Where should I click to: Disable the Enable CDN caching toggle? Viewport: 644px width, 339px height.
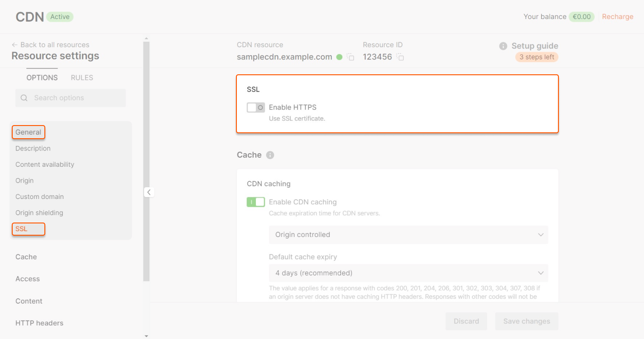point(255,202)
